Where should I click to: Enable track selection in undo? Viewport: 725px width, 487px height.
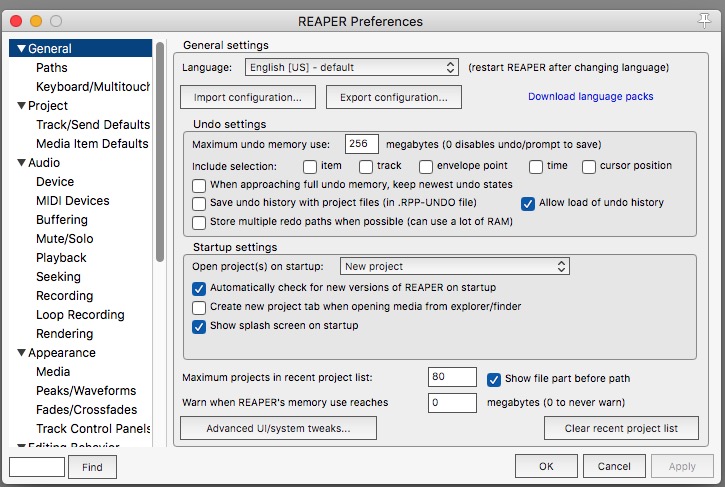[x=366, y=166]
